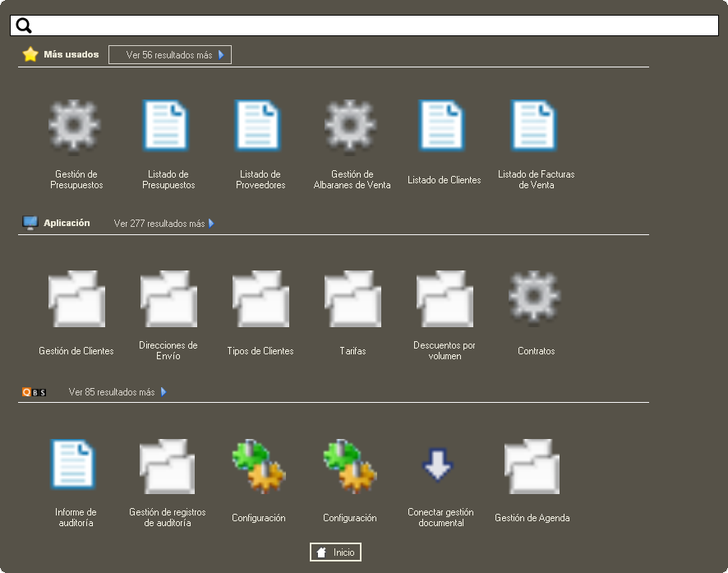Image resolution: width=728 pixels, height=573 pixels.
Task: Launch Listado de Proveedores report
Action: pyautogui.click(x=260, y=127)
